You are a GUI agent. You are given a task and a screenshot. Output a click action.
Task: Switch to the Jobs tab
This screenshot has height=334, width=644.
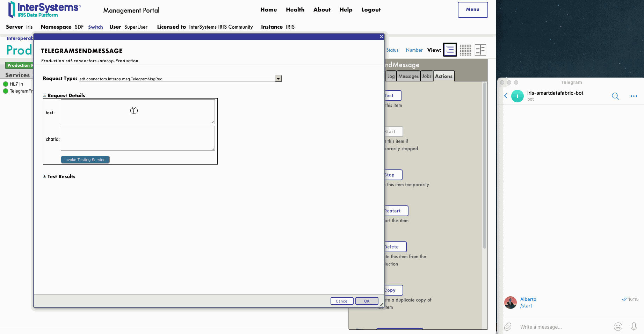427,76
